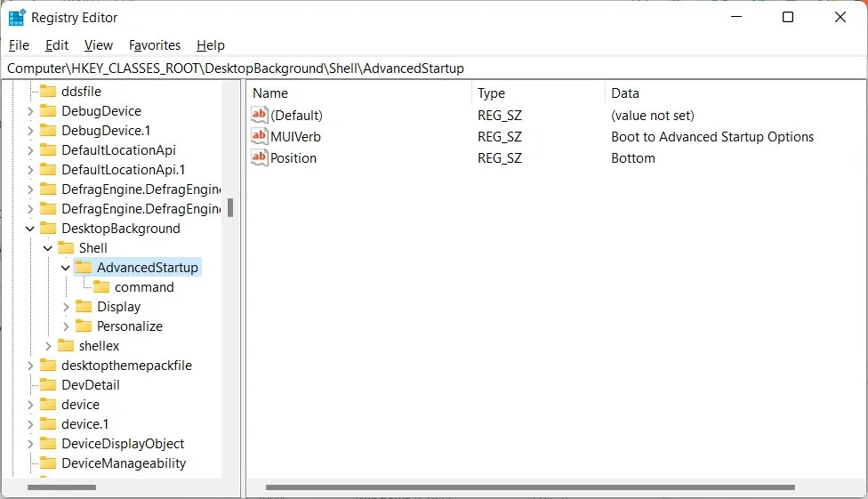
Task: Click the folder icon of Display key
Action: coord(84,306)
